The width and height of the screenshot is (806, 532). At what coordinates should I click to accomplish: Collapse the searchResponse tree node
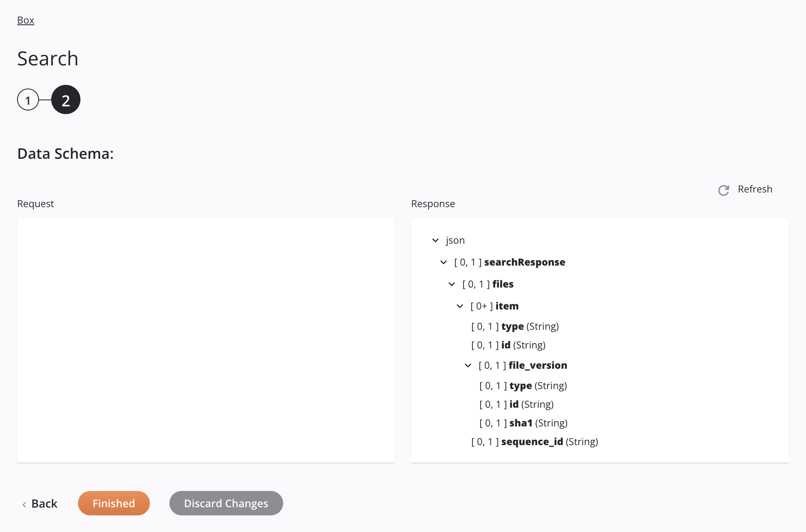coord(444,262)
